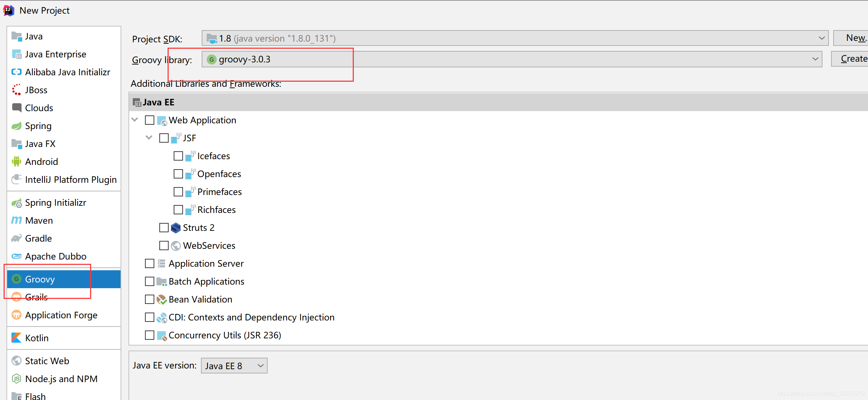Select Java Enterprise in the project list
This screenshot has height=400, width=868.
(64, 54)
